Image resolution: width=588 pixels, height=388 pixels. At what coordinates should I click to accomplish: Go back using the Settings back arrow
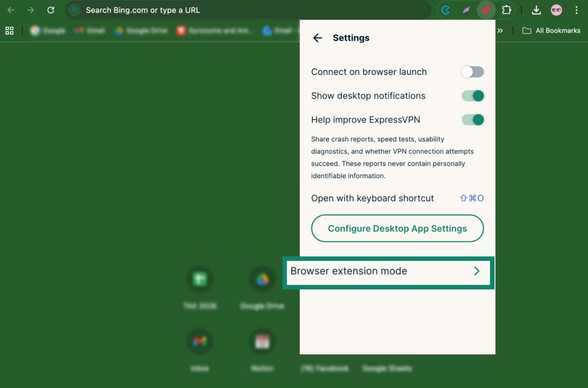(x=317, y=38)
